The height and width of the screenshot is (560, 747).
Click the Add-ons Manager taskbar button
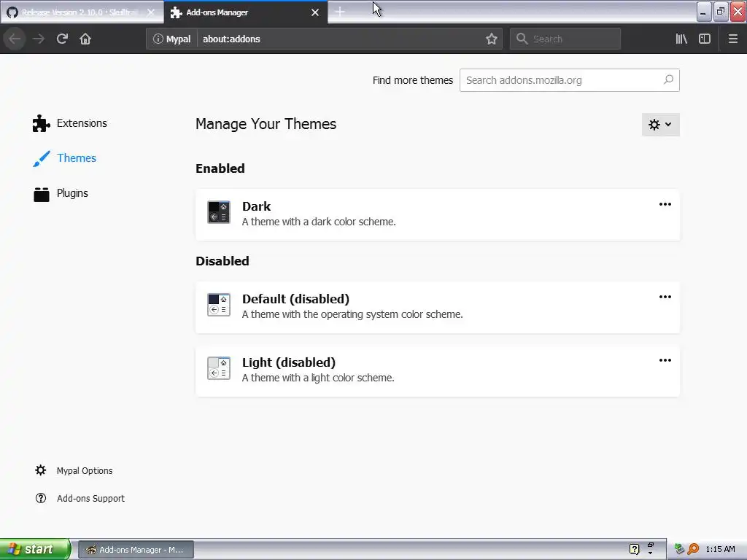(136, 550)
